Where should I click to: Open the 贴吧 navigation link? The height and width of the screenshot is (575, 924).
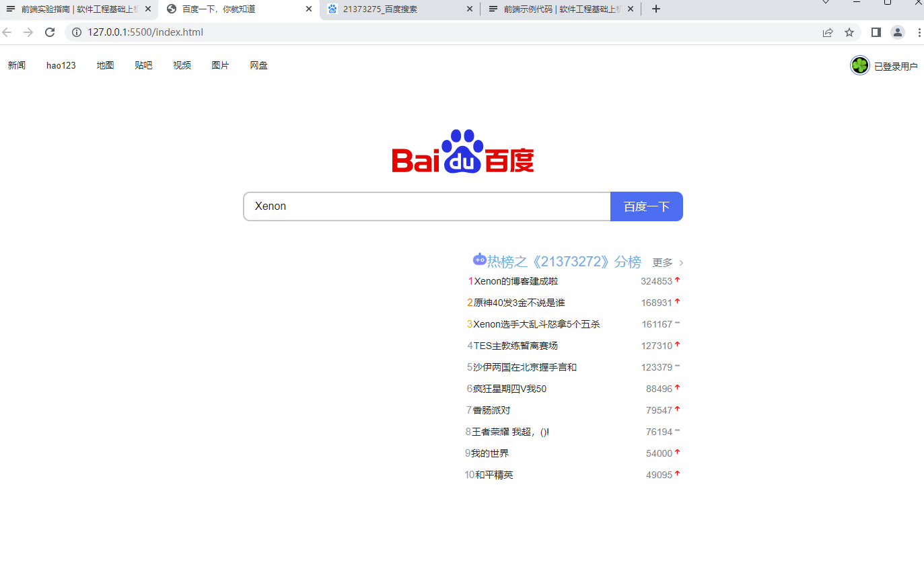(144, 65)
